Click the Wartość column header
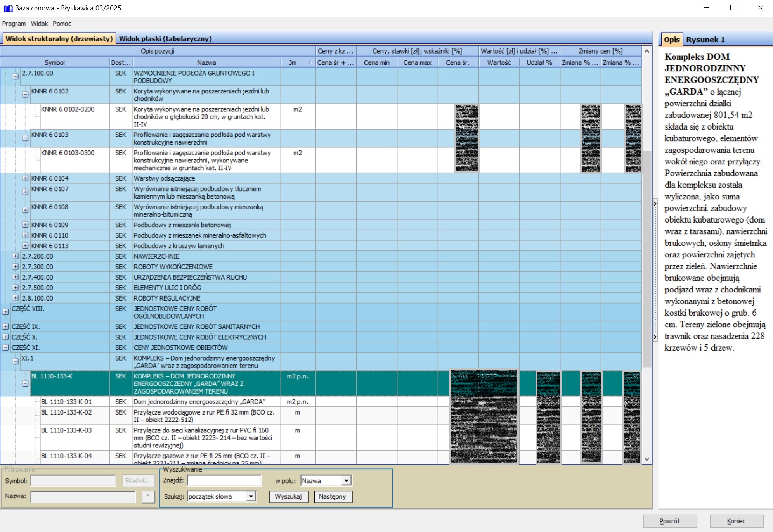 [499, 62]
